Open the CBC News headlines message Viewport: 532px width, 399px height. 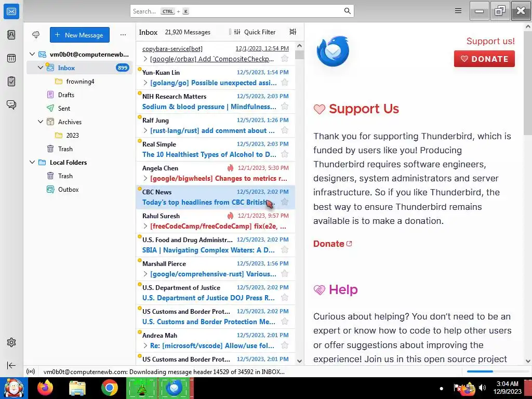(216, 197)
